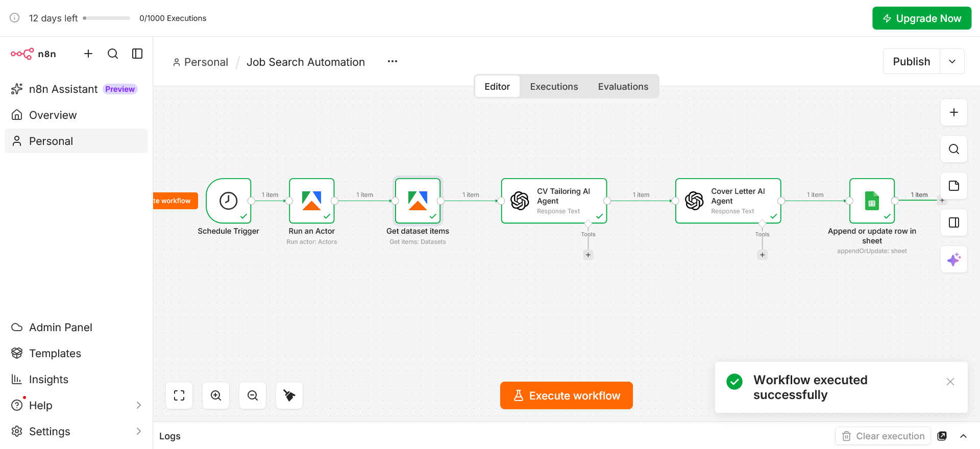The image size is (980, 449).
Task: Click the trial info circle icon
Action: point(15,18)
